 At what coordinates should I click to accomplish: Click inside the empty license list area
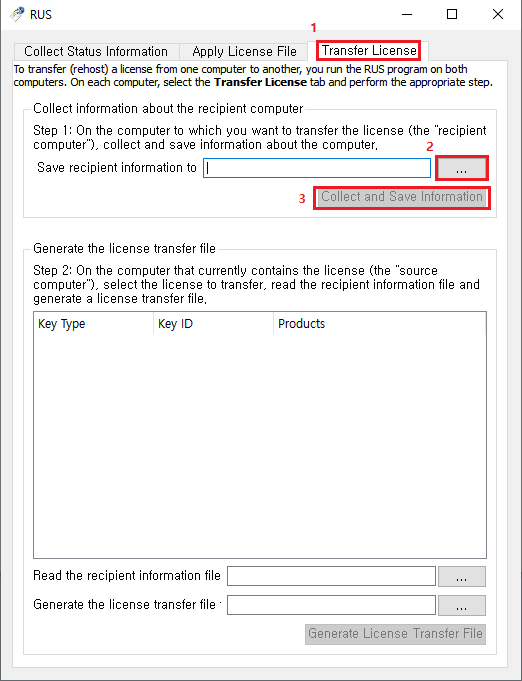click(260, 446)
